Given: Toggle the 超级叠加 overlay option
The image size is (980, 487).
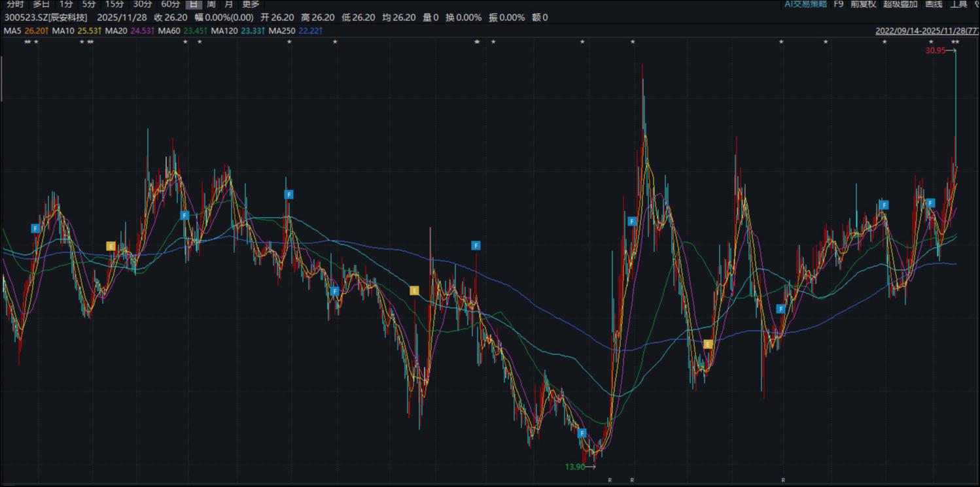Looking at the screenshot, I should coord(900,4).
